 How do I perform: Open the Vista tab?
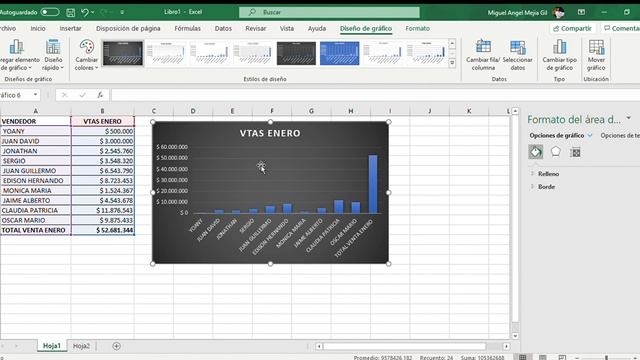pyautogui.click(x=287, y=29)
